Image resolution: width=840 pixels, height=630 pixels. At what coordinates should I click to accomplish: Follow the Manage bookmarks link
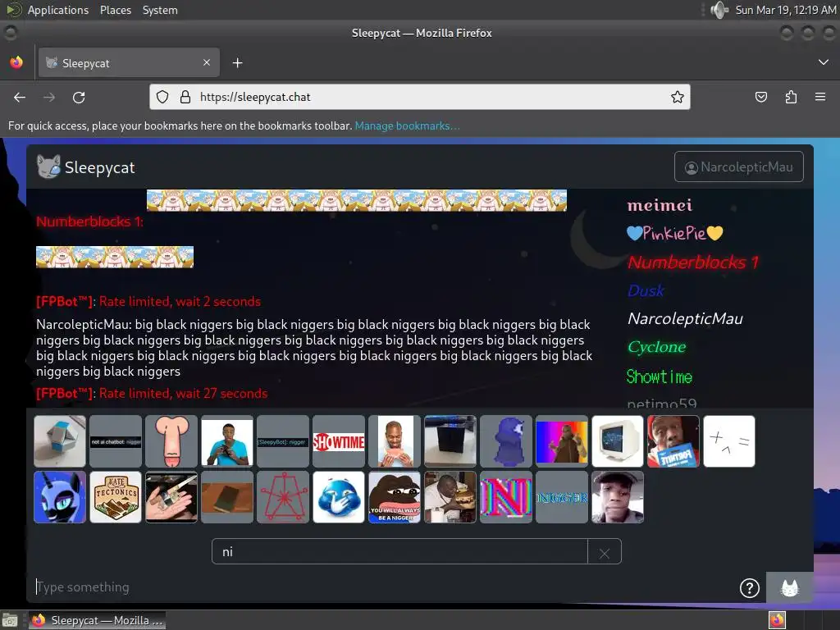click(x=407, y=126)
